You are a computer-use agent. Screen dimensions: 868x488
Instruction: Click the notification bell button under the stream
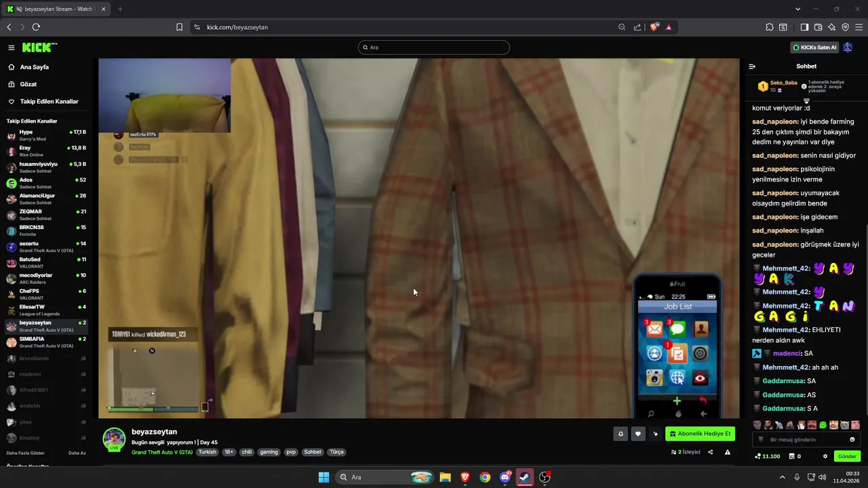pos(620,434)
